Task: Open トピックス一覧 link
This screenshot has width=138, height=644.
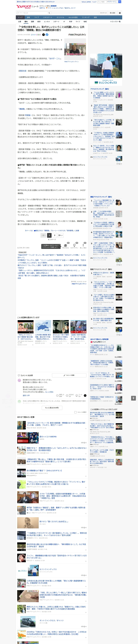Action: (x=115, y=21)
